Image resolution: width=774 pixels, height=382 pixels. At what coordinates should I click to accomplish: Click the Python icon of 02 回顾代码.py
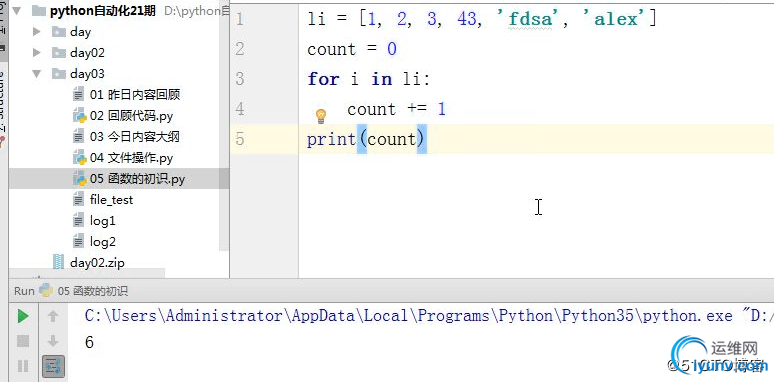[79, 116]
